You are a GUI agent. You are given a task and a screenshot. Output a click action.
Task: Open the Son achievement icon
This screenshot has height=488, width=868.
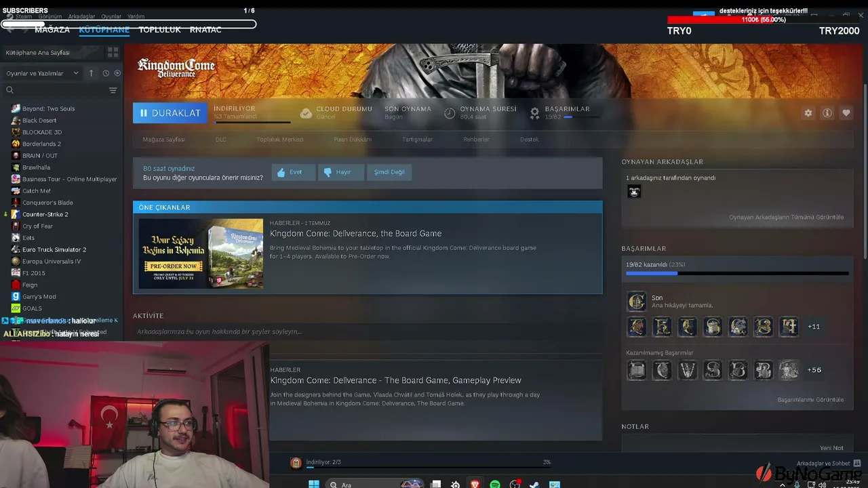[637, 301]
